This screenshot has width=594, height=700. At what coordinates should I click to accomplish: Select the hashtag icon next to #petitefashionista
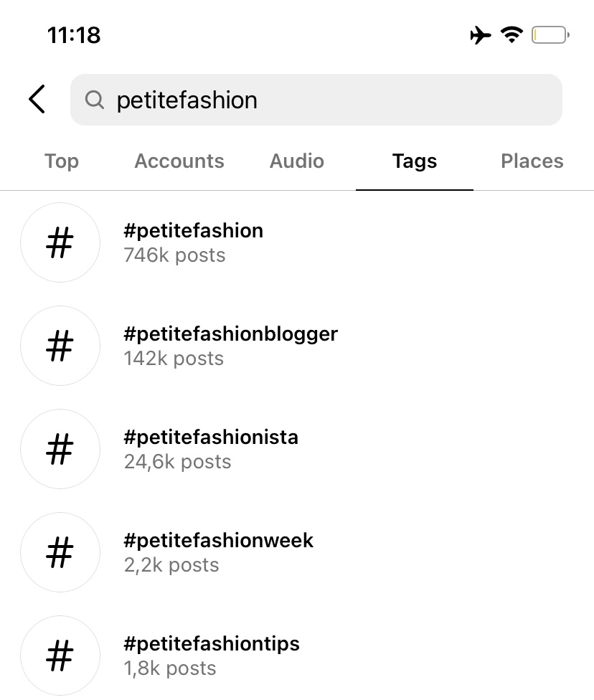60,449
